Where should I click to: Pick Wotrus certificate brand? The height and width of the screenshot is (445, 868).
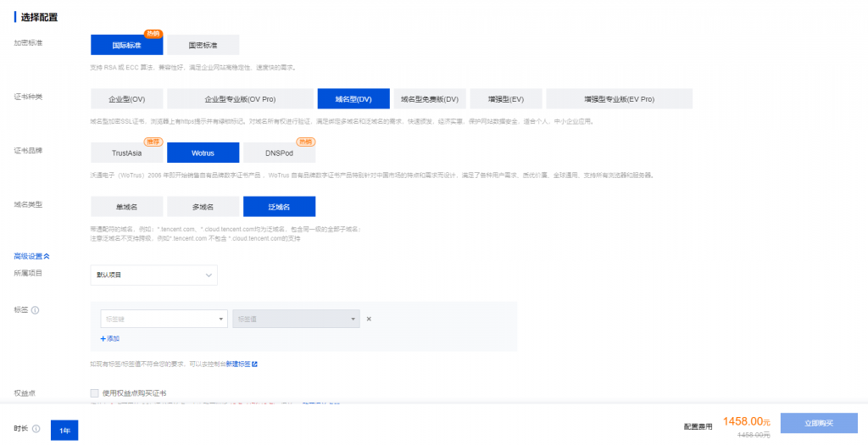(x=203, y=153)
